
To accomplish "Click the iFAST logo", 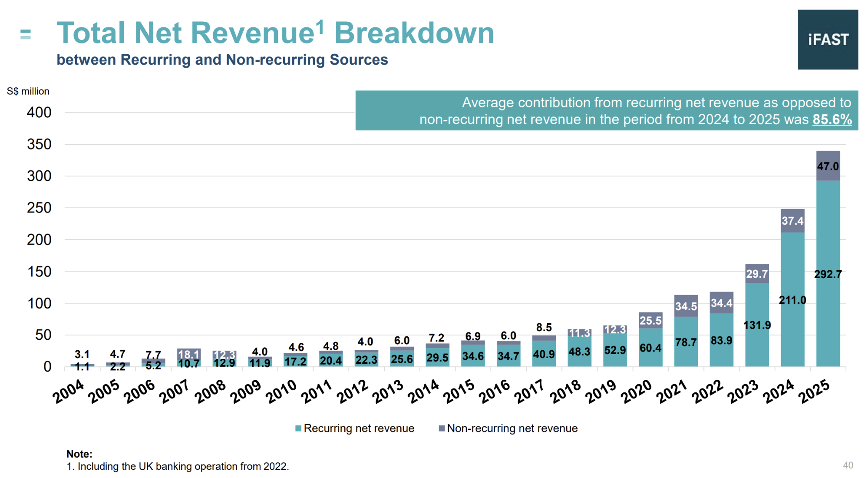I will 828,40.
